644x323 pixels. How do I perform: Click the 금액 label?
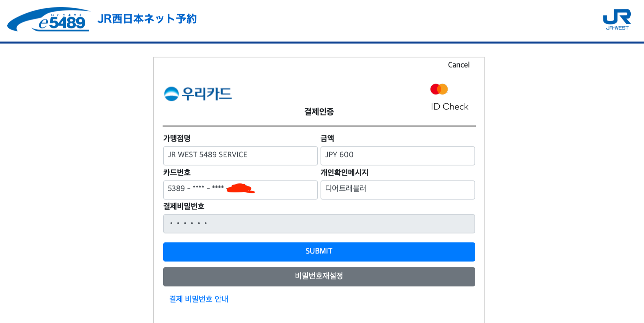click(327, 138)
